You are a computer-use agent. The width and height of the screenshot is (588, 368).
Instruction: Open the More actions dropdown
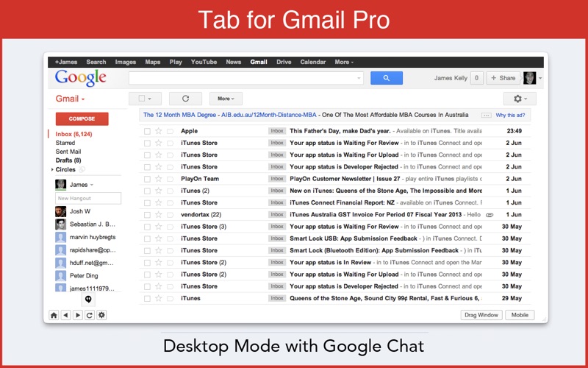click(x=226, y=99)
